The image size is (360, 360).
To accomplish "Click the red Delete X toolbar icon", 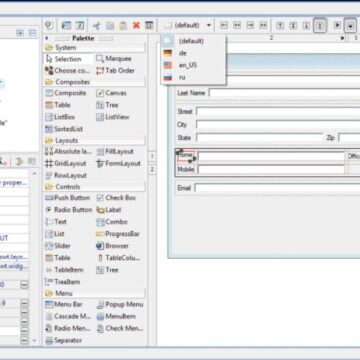I will click(x=136, y=25).
